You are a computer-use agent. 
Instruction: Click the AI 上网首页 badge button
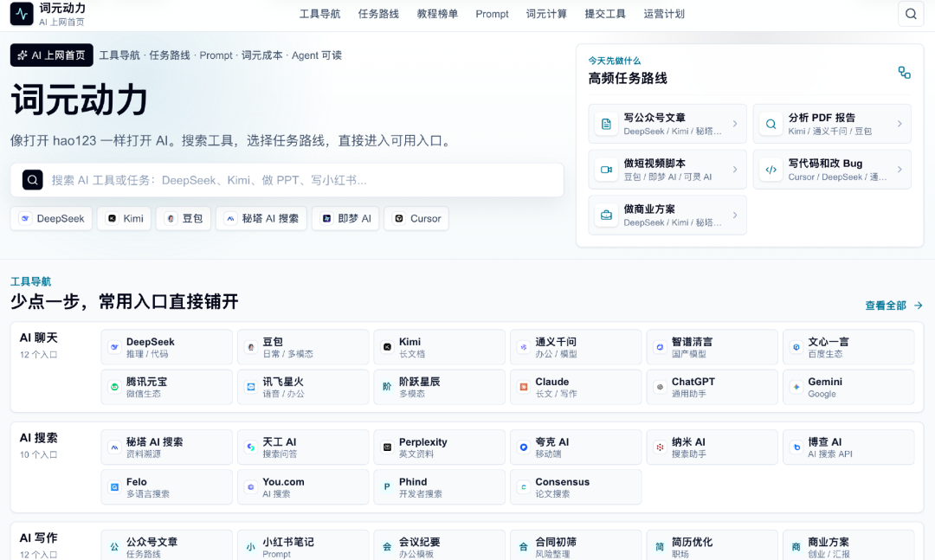(51, 55)
